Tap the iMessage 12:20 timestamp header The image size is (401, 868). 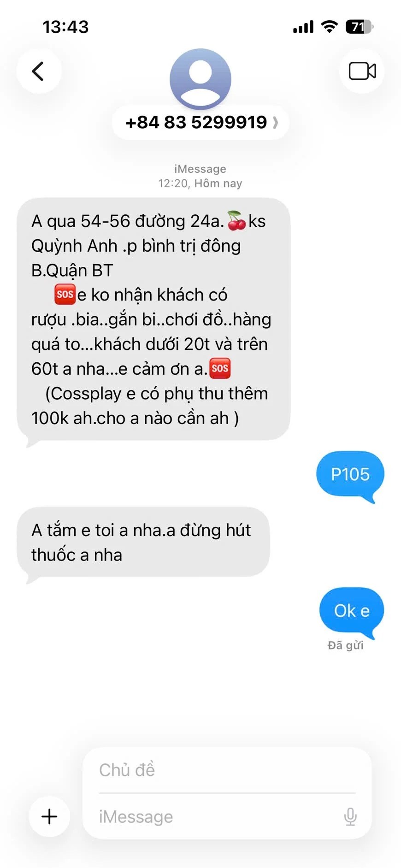[200, 176]
